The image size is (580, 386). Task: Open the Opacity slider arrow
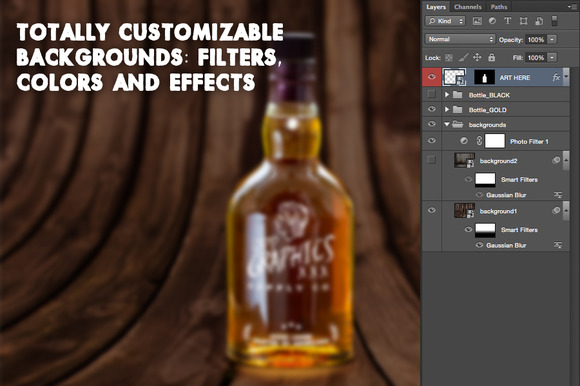coord(552,40)
